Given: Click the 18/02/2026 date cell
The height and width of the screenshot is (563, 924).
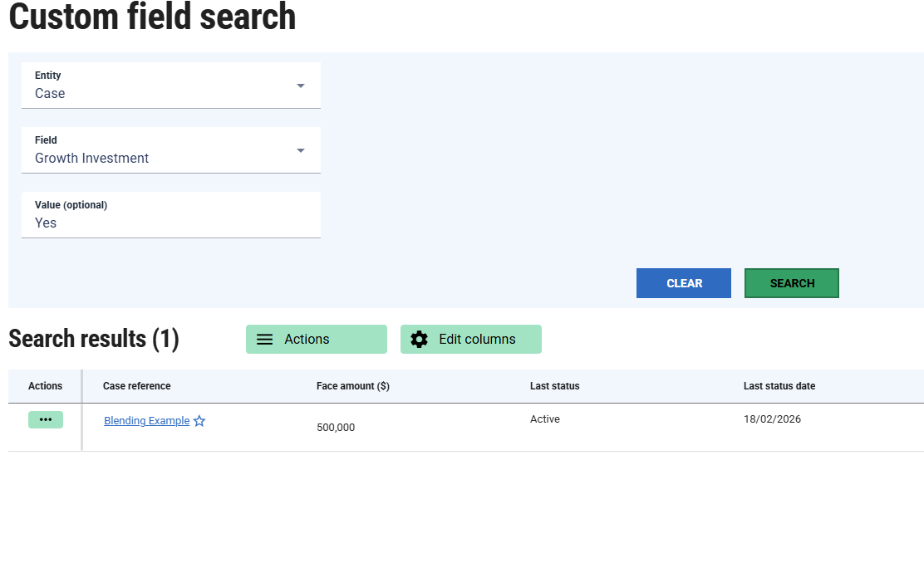Looking at the screenshot, I should point(772,419).
